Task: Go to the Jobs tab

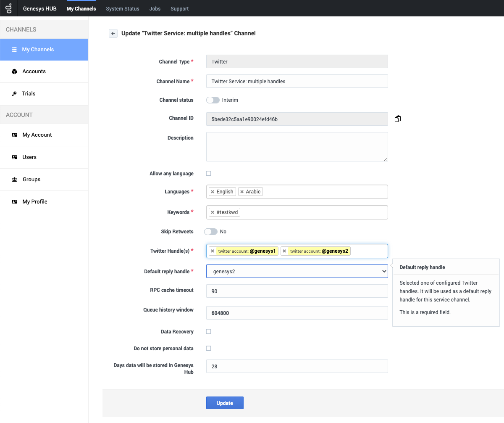Action: 155,8
